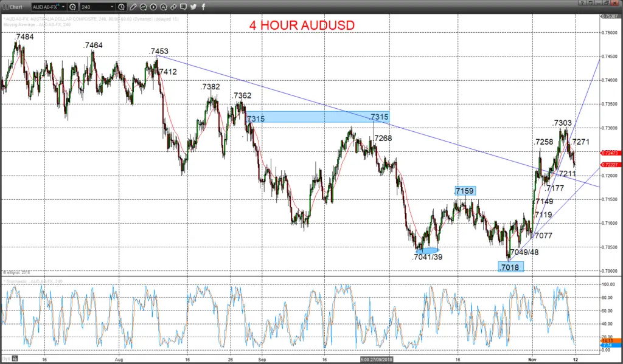Select the blue 7315 resistance zone rectangle

point(318,117)
